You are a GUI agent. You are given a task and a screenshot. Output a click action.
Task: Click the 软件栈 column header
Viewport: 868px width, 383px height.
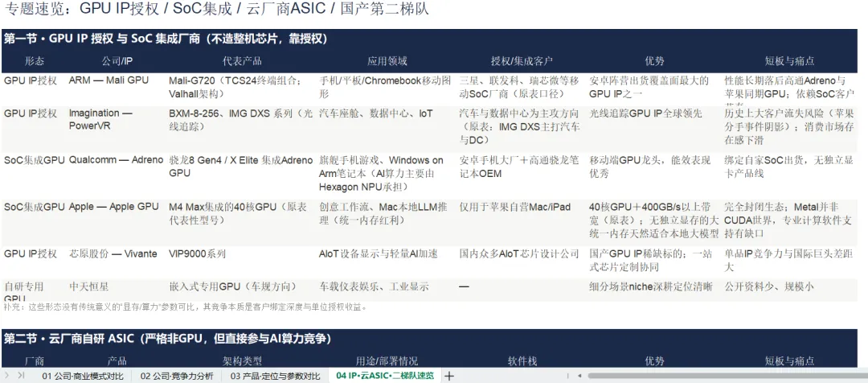click(522, 360)
